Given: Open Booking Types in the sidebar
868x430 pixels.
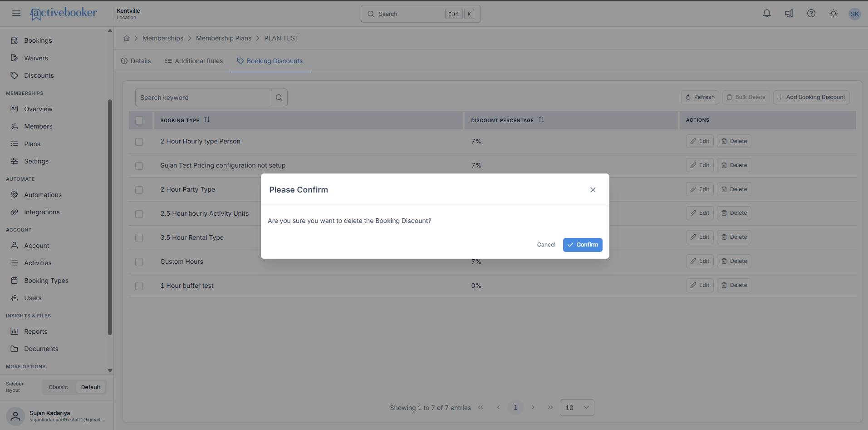Looking at the screenshot, I should pos(46,281).
